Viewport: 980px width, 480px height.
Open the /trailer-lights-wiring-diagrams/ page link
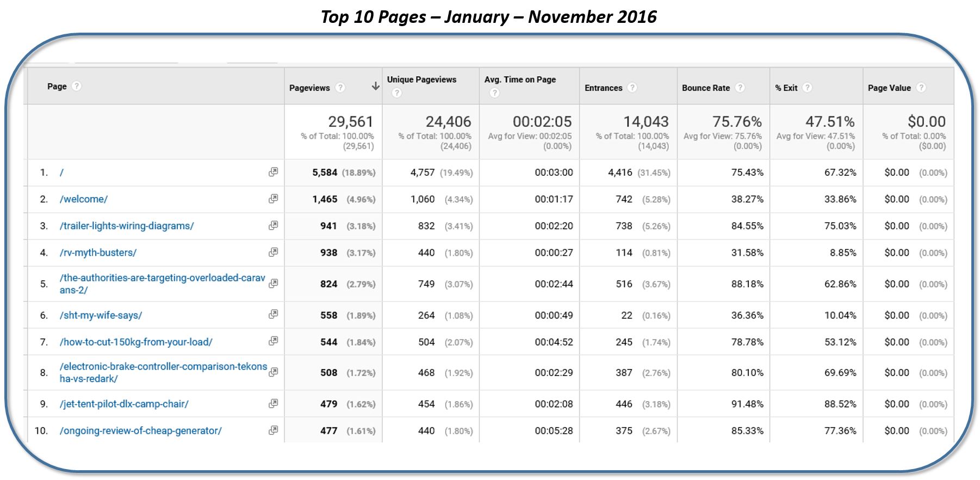(127, 226)
